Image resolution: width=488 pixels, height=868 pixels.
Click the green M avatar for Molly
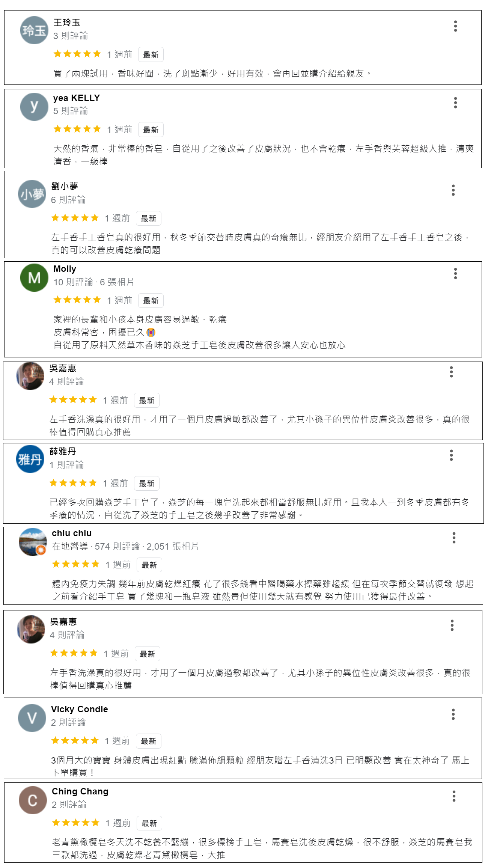click(34, 278)
